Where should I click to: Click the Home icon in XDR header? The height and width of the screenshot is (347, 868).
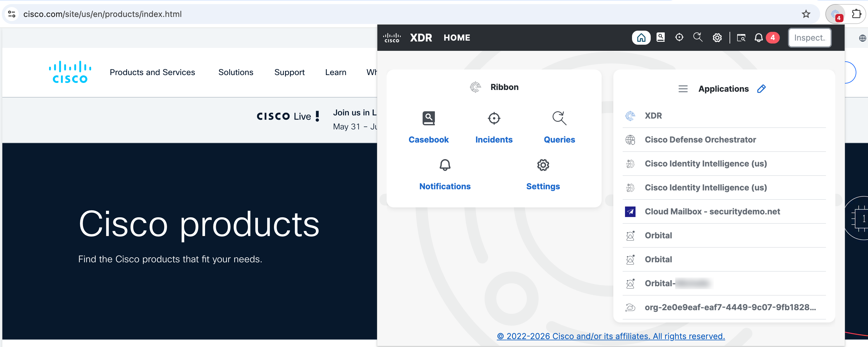point(641,37)
